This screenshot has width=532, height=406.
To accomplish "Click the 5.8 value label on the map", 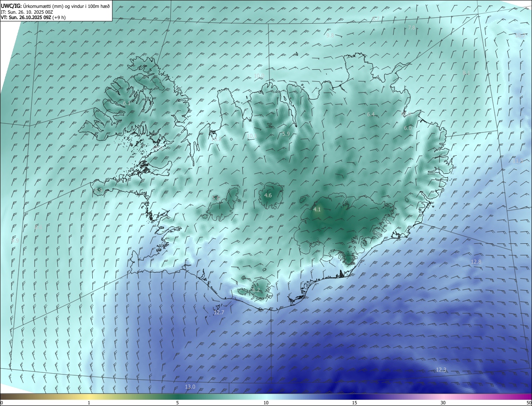I will [x=215, y=198].
